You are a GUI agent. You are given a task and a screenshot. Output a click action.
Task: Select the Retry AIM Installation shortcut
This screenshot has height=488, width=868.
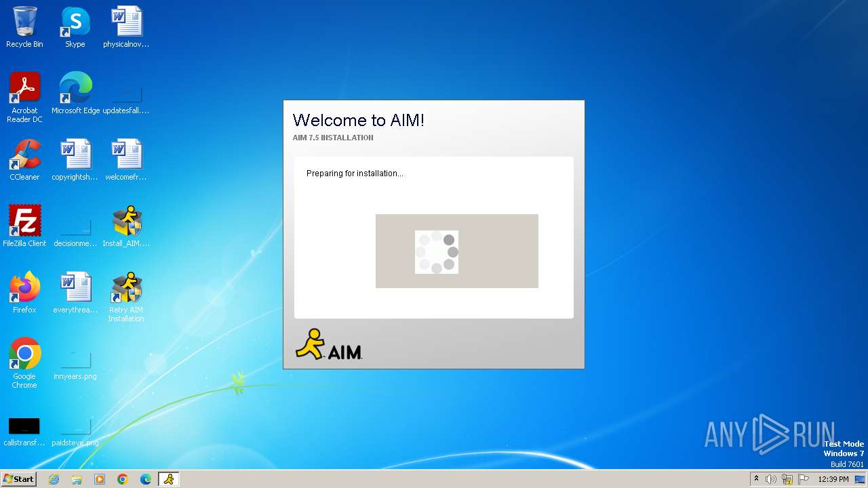126,297
